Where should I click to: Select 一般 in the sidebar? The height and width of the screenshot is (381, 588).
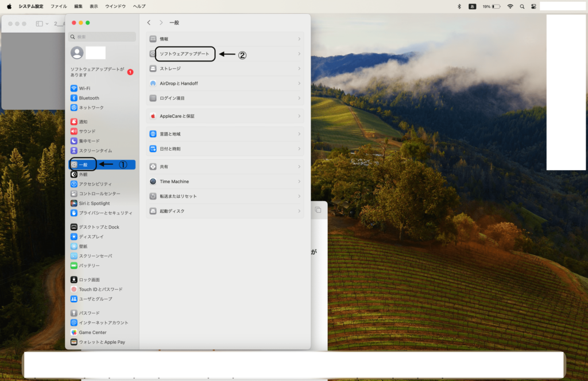pos(102,165)
